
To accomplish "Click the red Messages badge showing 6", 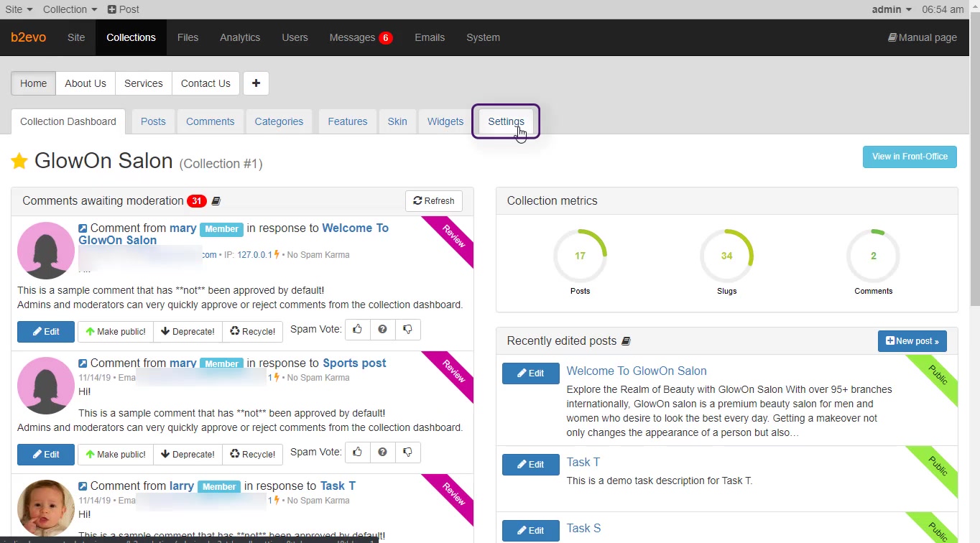I will 386,38.
